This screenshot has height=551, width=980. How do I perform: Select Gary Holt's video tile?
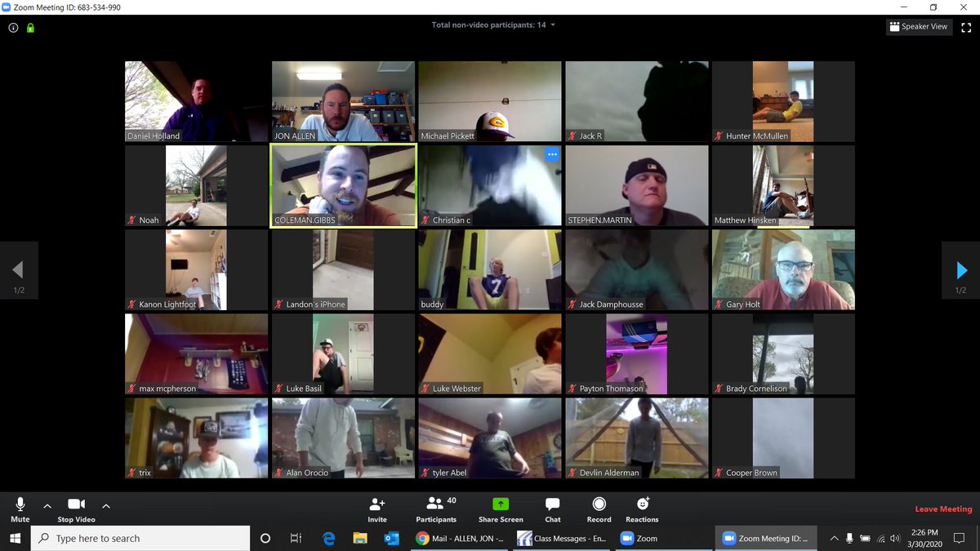coord(784,269)
